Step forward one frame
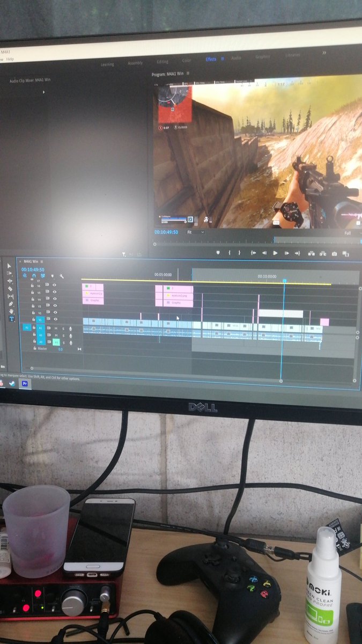Image resolution: width=362 pixels, height=644 pixels. coord(287,253)
